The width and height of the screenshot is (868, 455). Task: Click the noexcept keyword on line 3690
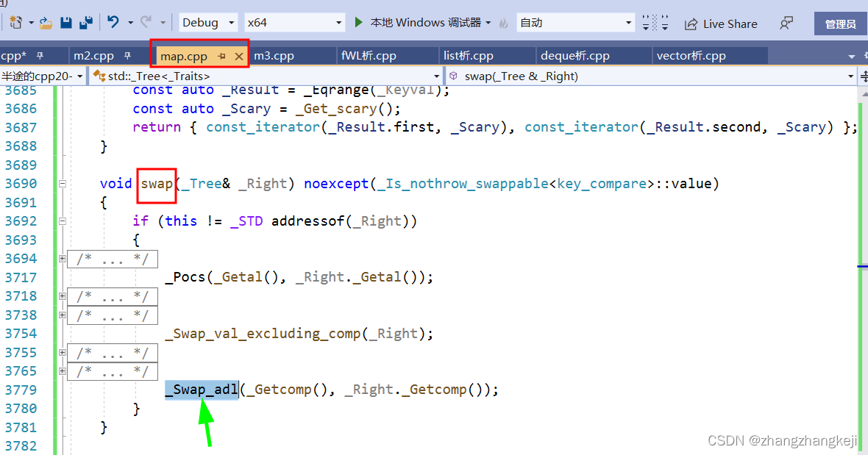tap(336, 184)
